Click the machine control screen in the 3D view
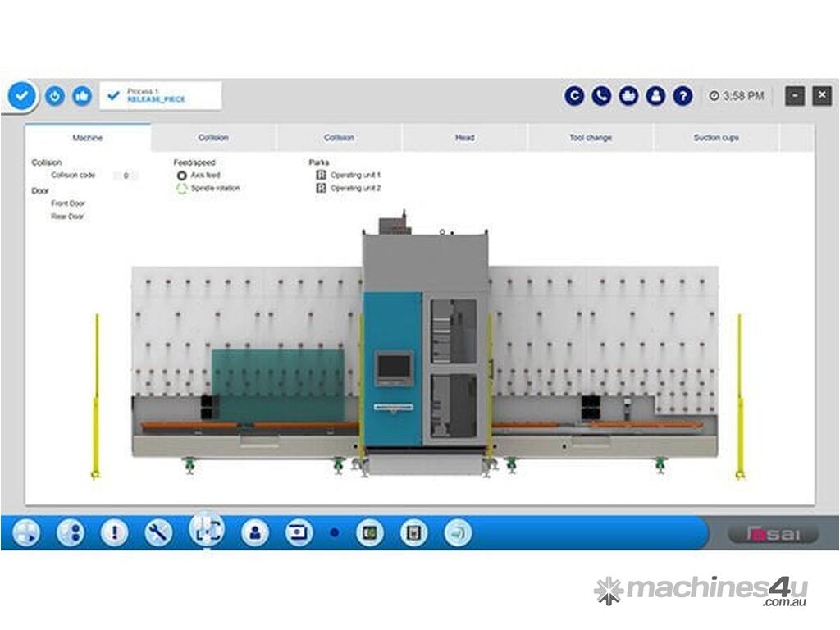Image resolution: width=840 pixels, height=630 pixels. pyautogui.click(x=394, y=367)
